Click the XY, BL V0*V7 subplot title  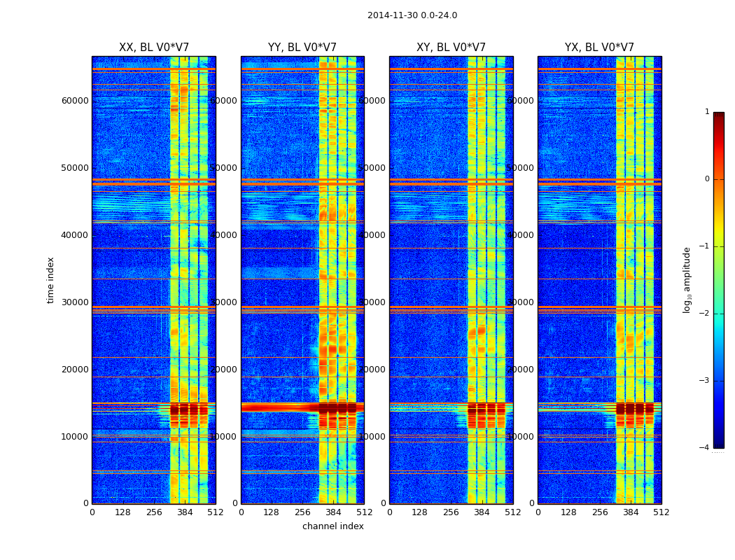point(451,48)
